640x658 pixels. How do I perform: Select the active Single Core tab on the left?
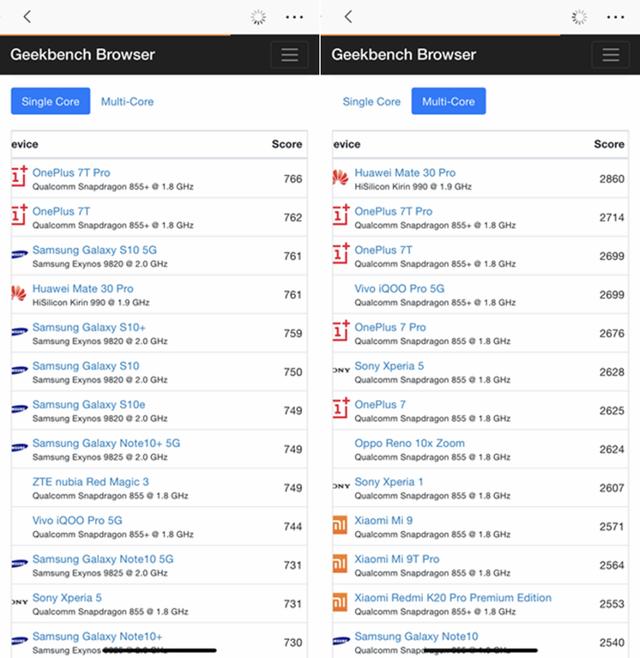pyautogui.click(x=50, y=101)
